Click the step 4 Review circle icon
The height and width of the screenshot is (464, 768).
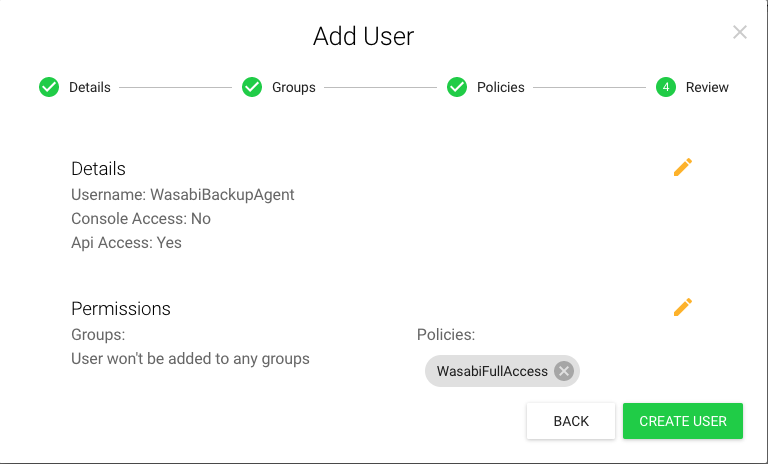pyautogui.click(x=666, y=87)
